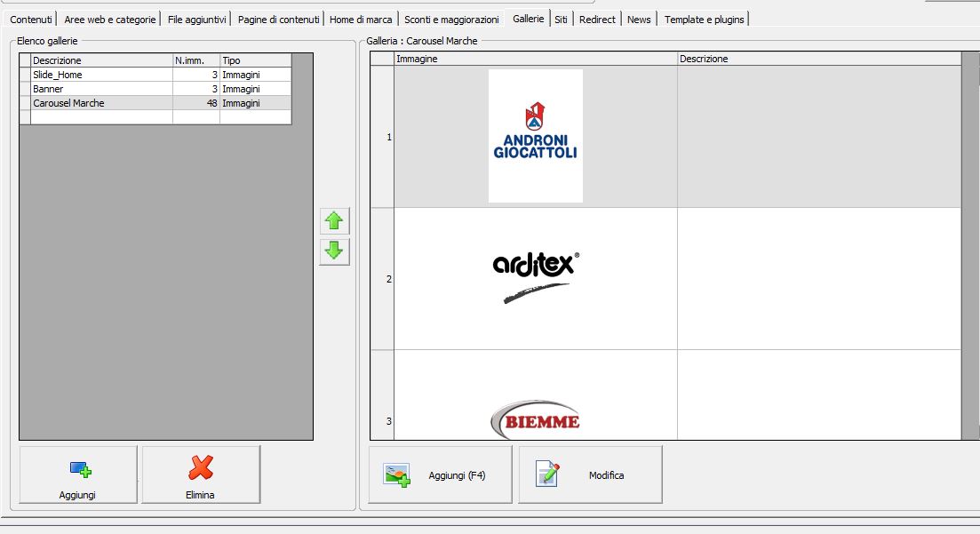Click row number 2 header
The width and height of the screenshot is (980, 534).
point(383,279)
